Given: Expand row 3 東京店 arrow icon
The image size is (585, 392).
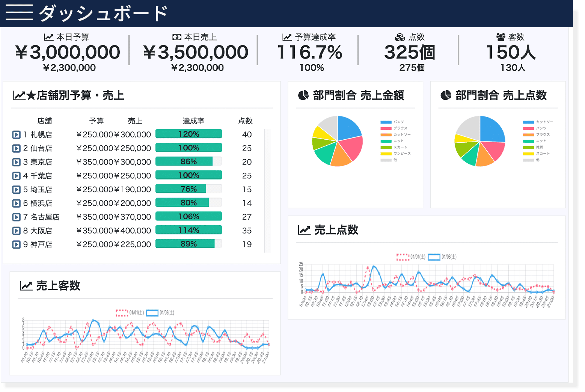Looking at the screenshot, I should point(16,162).
